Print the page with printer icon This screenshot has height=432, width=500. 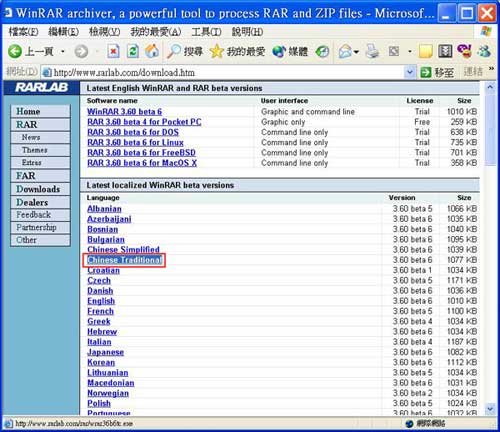(x=372, y=52)
